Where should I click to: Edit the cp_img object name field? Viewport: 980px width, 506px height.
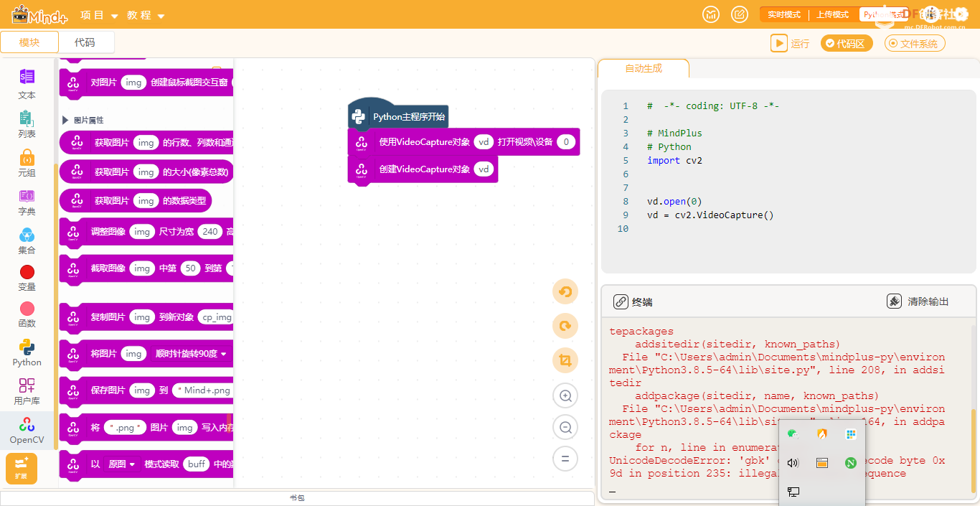[x=217, y=317]
